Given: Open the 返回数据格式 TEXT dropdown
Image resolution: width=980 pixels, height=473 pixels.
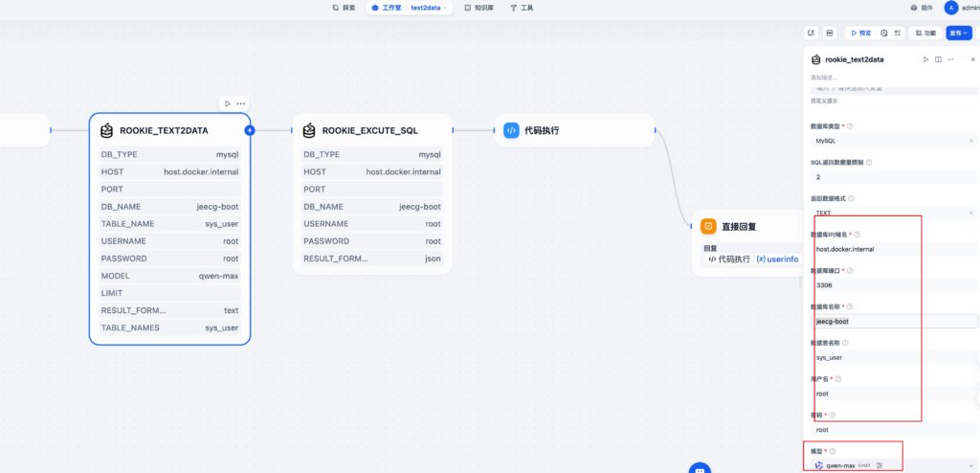Looking at the screenshot, I should click(890, 213).
